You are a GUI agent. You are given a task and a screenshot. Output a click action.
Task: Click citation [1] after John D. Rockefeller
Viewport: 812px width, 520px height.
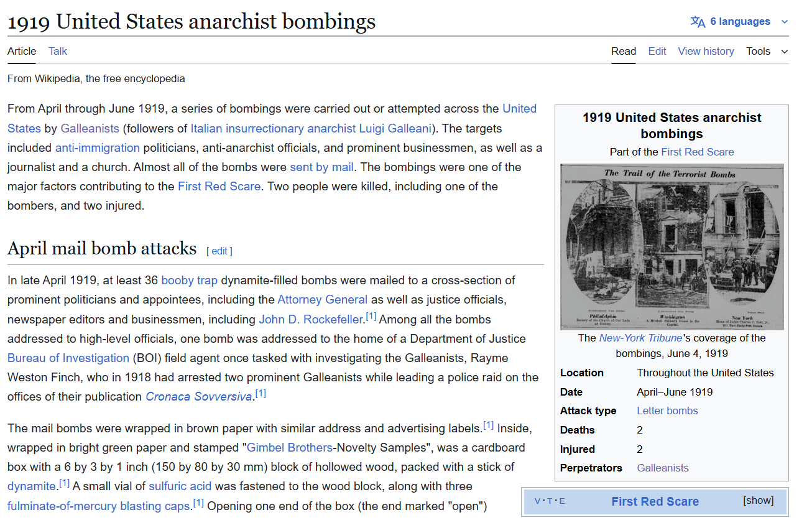(x=371, y=317)
